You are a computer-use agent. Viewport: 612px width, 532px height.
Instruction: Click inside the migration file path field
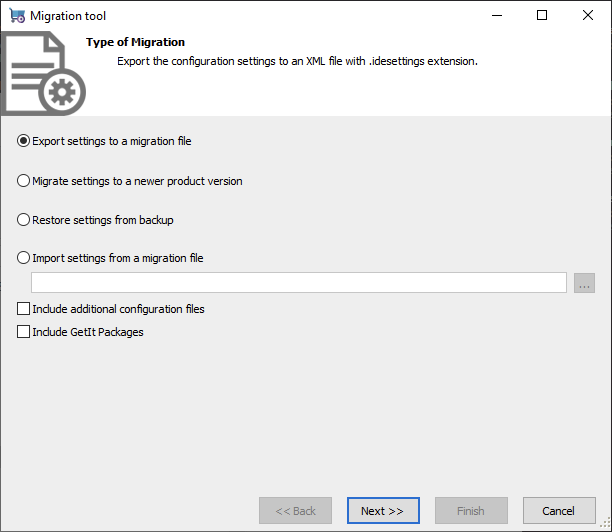click(299, 283)
